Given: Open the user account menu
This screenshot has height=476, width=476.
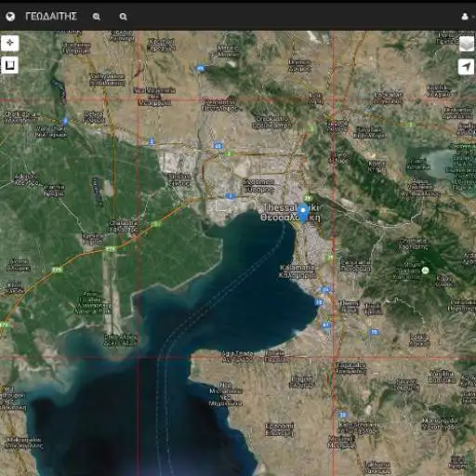Looking at the screenshot, I should [x=465, y=17].
